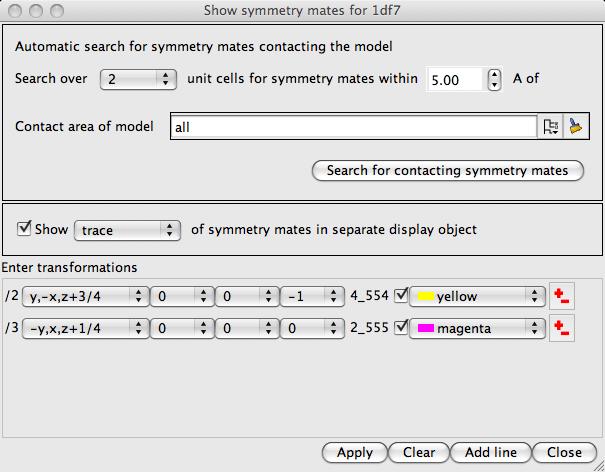Open first translation dropdown in row /2
The image size is (605, 472).
coord(182,296)
